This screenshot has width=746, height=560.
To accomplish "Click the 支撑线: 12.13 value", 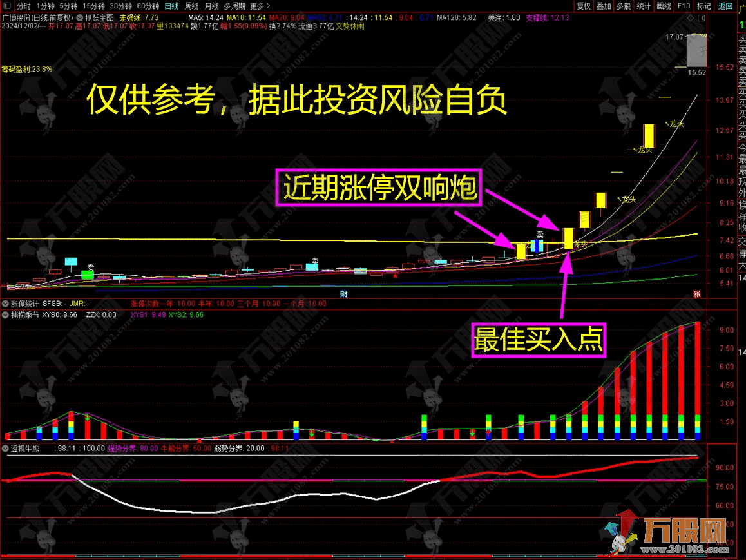I will [547, 17].
